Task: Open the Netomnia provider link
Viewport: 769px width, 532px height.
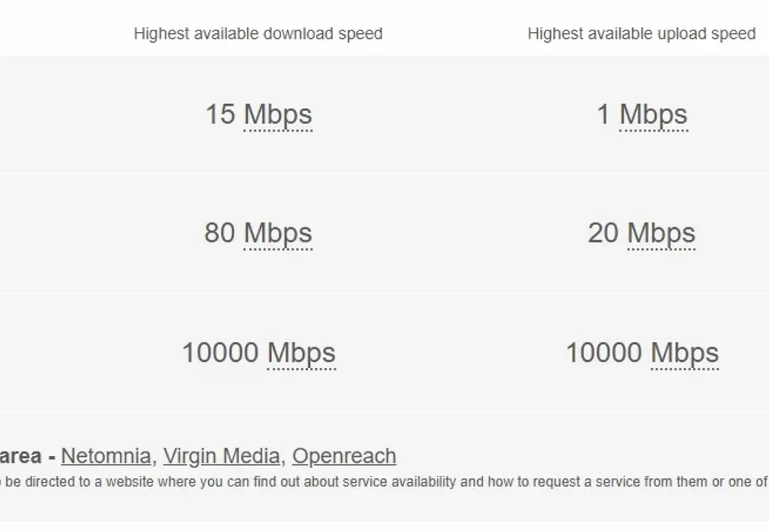Action: [x=106, y=456]
